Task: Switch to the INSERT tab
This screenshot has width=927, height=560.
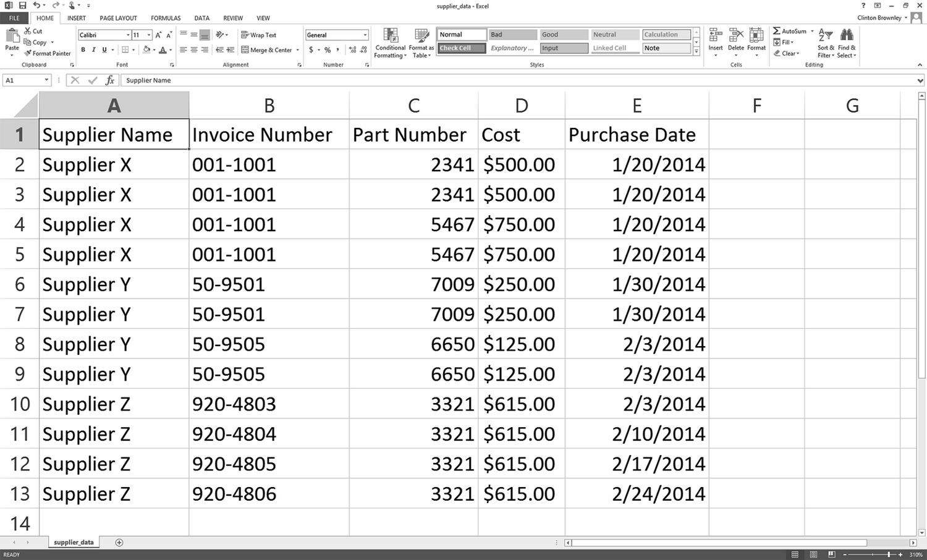Action: pos(77,18)
